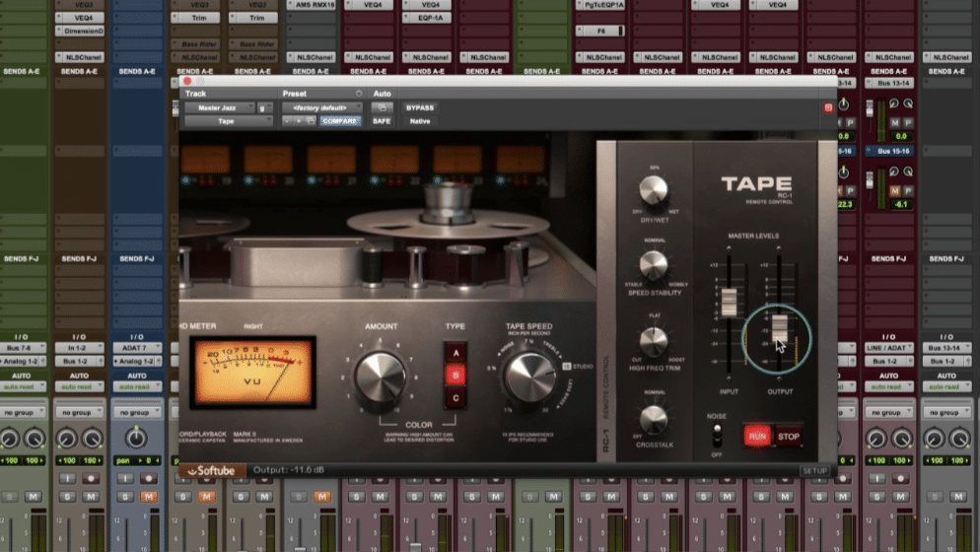Click the Tape Speed knob
Image resolution: width=980 pixels, height=552 pixels.
[530, 377]
